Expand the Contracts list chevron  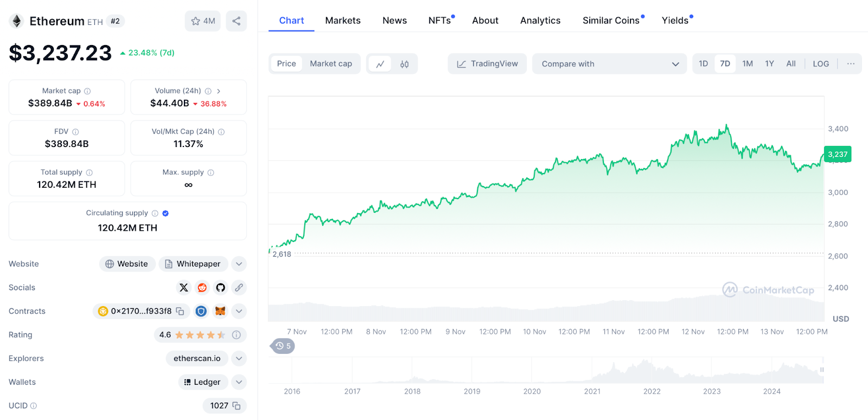click(239, 311)
